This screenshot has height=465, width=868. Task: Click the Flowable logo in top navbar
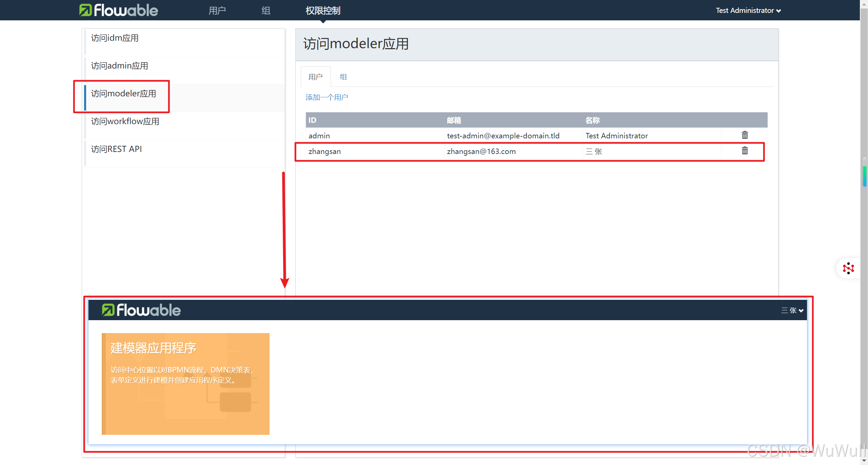[x=119, y=10]
